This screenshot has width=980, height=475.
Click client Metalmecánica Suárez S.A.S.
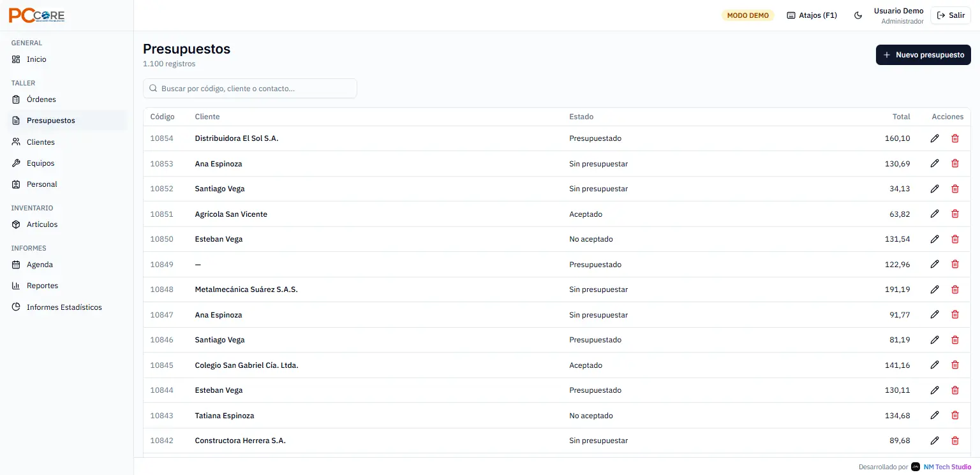tap(246, 289)
